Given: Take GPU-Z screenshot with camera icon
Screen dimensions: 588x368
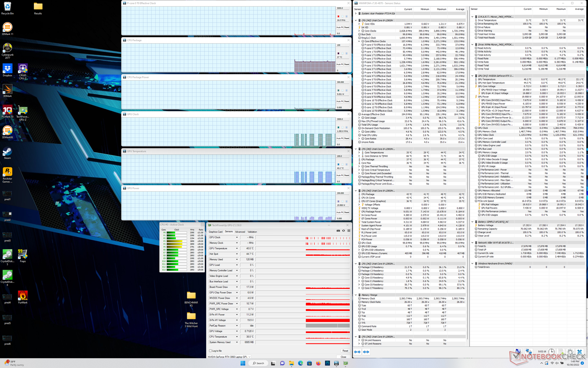Looking at the screenshot, I should [x=338, y=231].
